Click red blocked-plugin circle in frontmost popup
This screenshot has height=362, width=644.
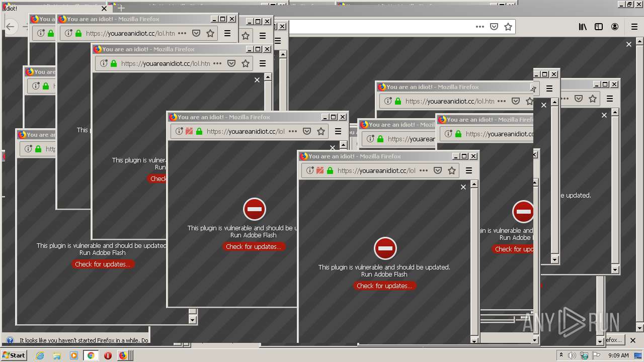(x=385, y=248)
